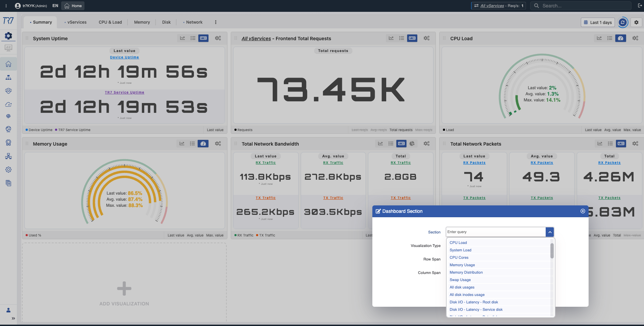Viewport: 644px width, 326px height.
Task: Switch to the CPU & Load tab
Action: coord(110,22)
